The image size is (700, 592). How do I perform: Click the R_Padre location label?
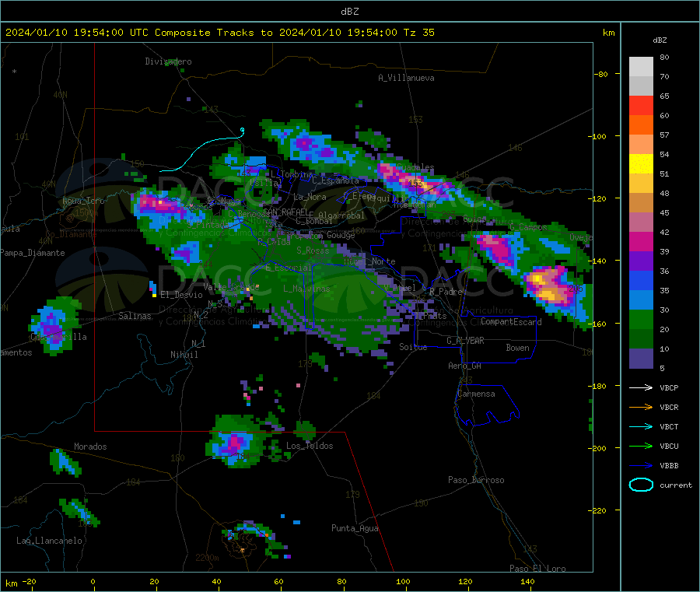(446, 292)
